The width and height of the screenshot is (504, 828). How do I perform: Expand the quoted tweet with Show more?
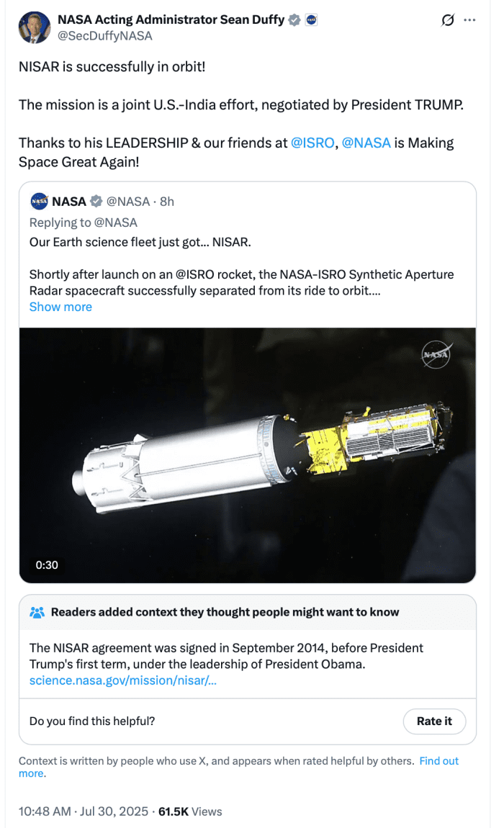(x=60, y=307)
